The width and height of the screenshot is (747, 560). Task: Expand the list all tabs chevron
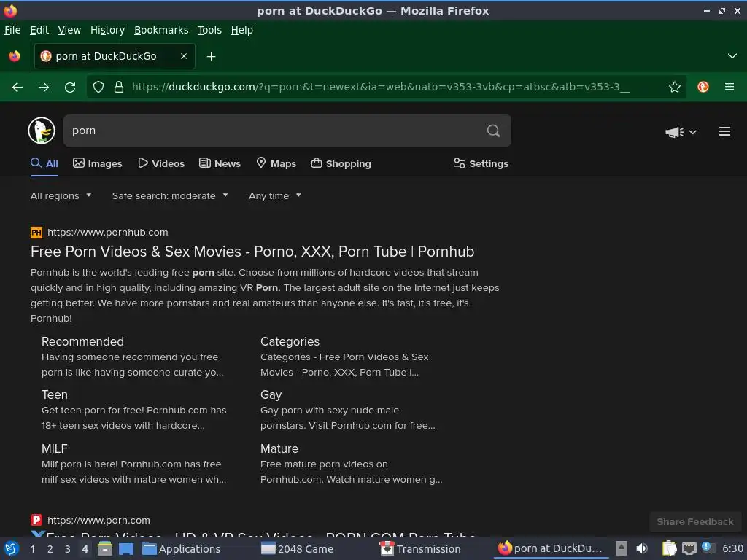[x=732, y=56]
